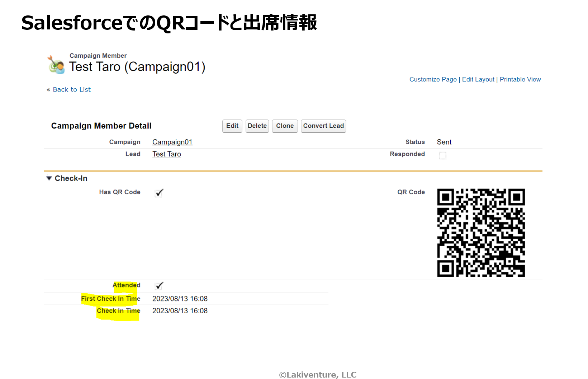The width and height of the screenshot is (588, 379).
Task: Clone this campaign member
Action: [285, 126]
